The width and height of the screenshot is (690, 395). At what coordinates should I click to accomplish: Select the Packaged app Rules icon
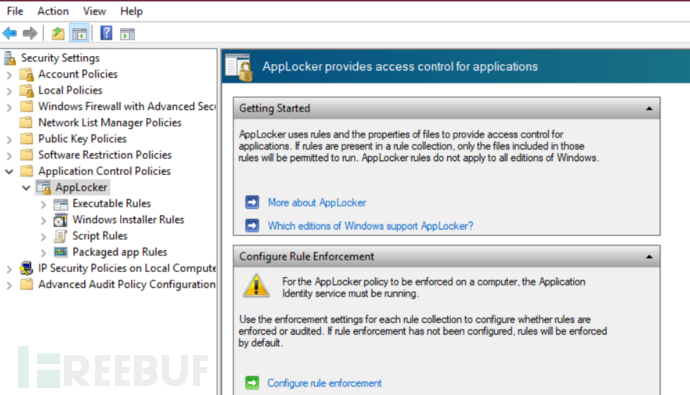click(60, 252)
